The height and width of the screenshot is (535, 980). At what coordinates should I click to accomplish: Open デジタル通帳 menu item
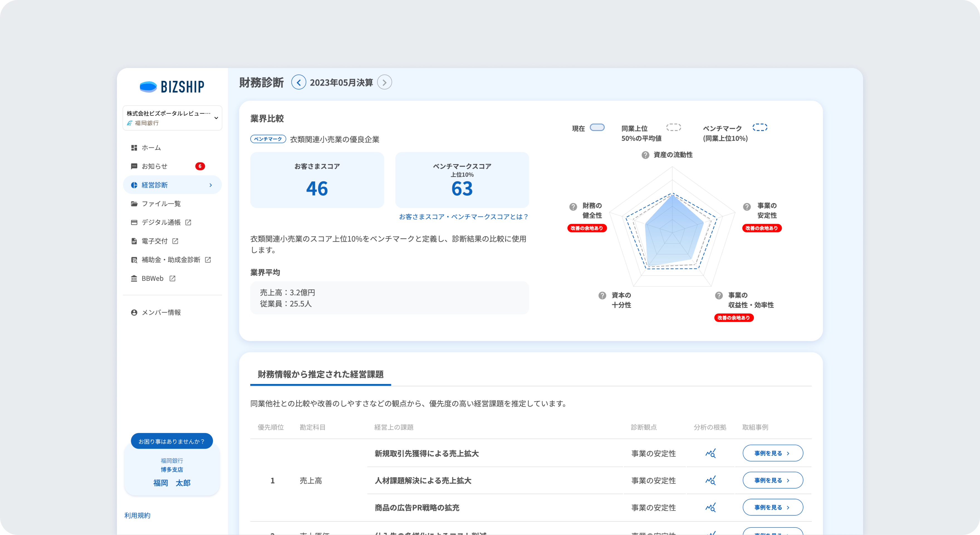(172, 222)
